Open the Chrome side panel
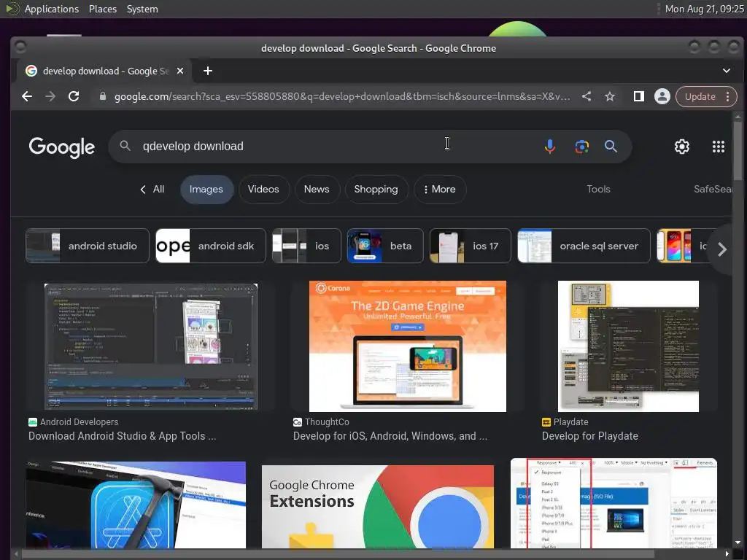 [639, 97]
